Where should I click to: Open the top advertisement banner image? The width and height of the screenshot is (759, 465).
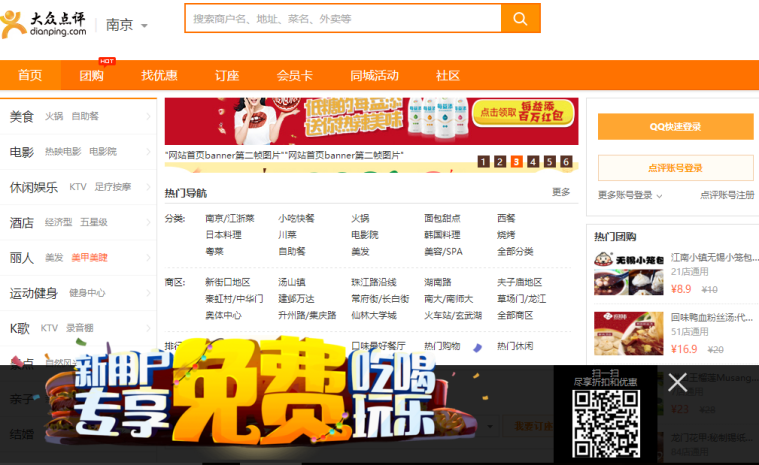tap(371, 121)
